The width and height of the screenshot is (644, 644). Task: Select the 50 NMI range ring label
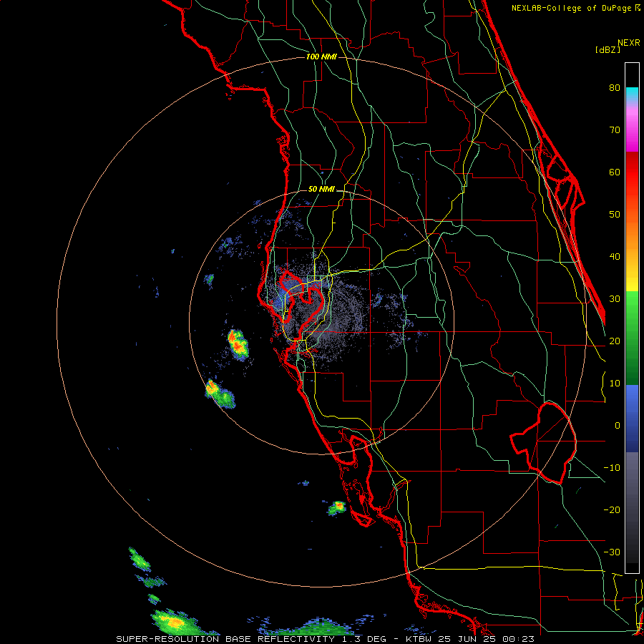pos(321,190)
